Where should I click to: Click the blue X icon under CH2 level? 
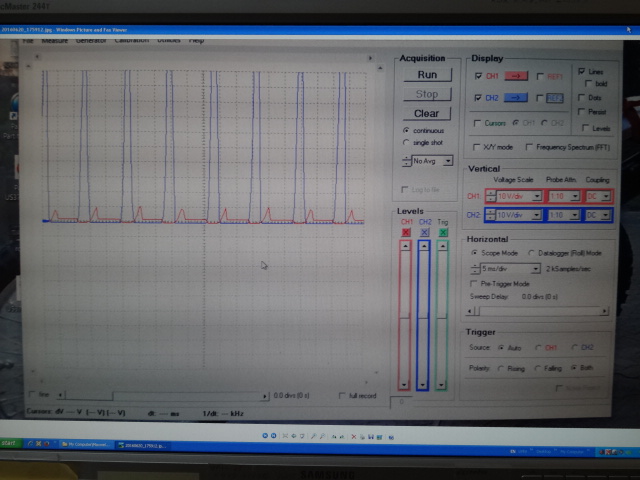424,232
